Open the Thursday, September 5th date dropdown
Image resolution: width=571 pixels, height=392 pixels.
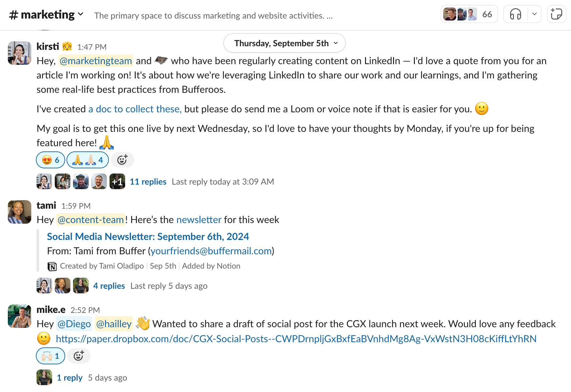click(x=284, y=43)
